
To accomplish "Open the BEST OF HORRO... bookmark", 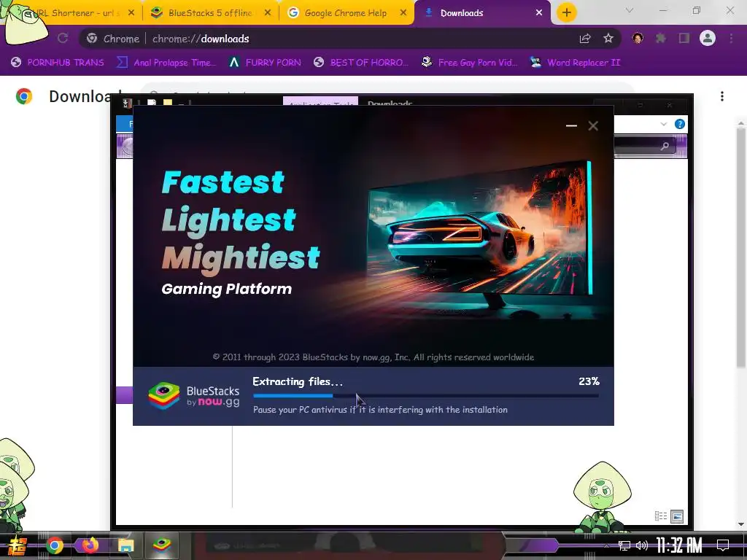I will (361, 63).
